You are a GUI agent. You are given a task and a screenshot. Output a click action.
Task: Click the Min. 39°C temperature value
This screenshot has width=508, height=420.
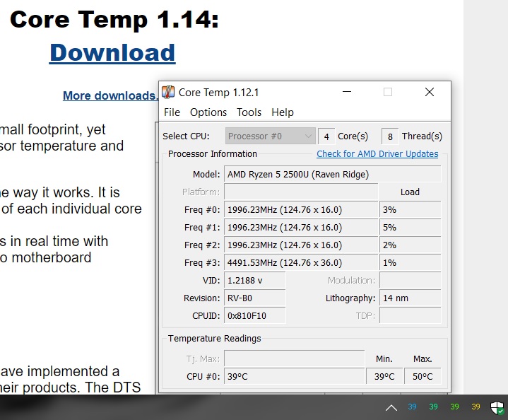click(x=384, y=376)
